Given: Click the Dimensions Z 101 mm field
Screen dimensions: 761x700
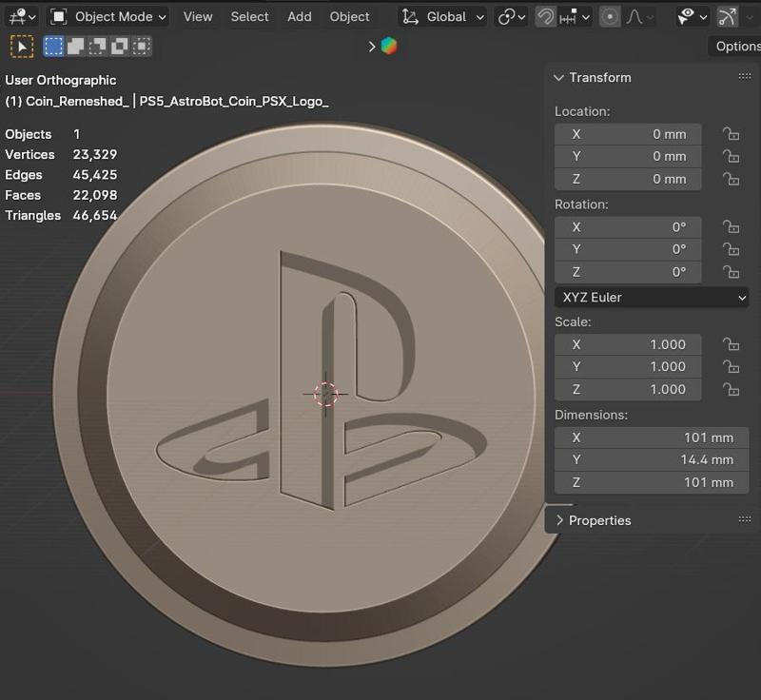Looking at the screenshot, I should (x=652, y=482).
